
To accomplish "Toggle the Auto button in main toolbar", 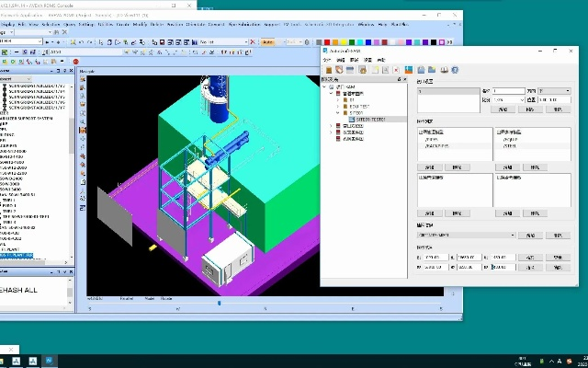I will [266, 42].
